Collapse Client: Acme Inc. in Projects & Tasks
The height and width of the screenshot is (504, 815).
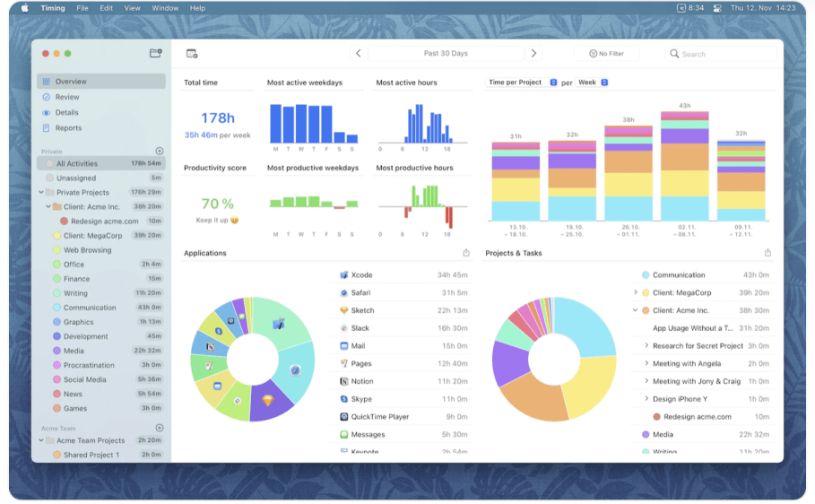(x=635, y=310)
